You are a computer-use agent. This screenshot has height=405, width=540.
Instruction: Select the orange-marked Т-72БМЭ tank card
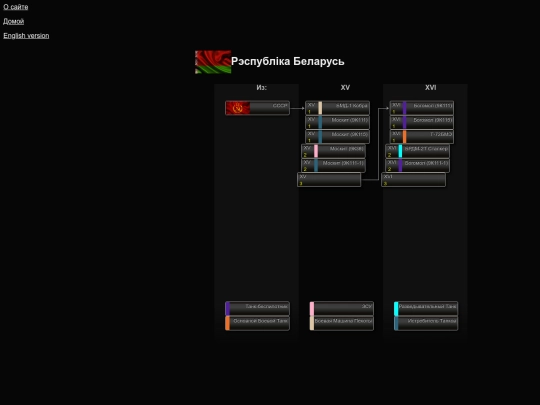pos(422,137)
